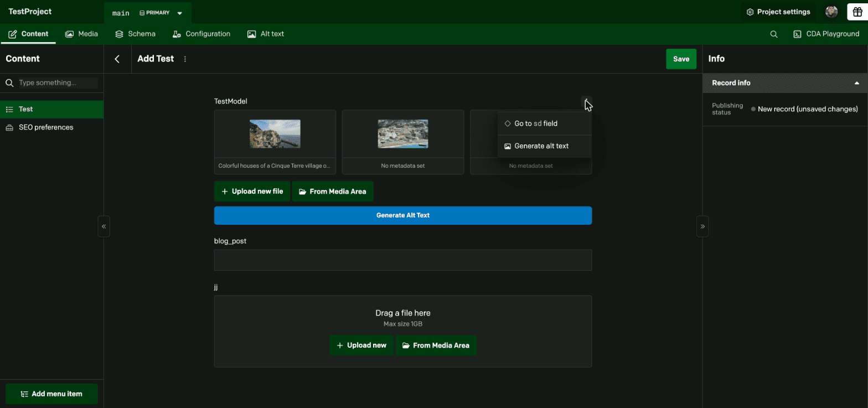Click the gift icon in top bar
The image size is (868, 408).
click(x=857, y=12)
